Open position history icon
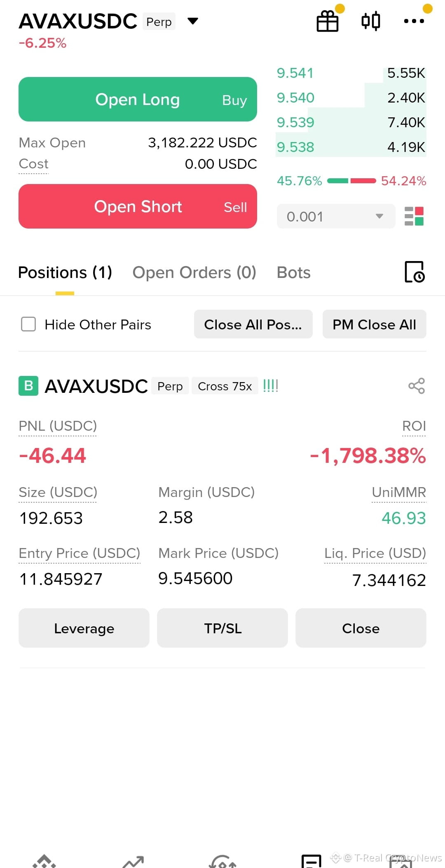The image size is (445, 868). point(415,272)
